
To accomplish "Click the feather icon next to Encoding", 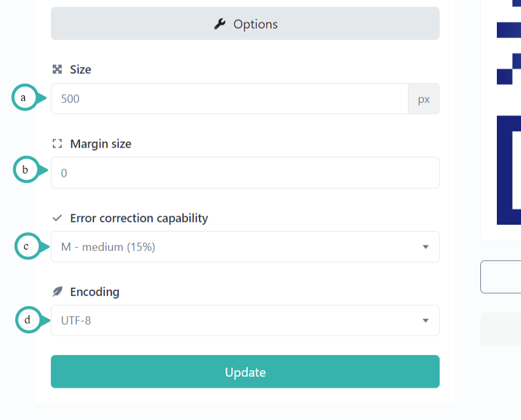I will (x=57, y=292).
